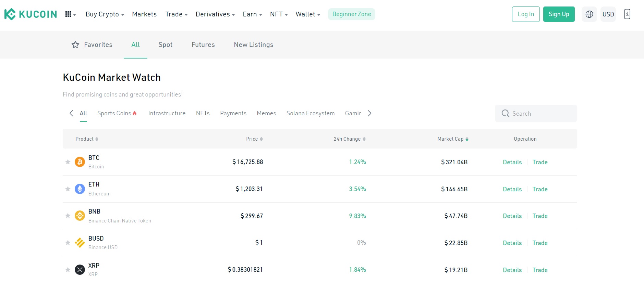Select the top-level All markets tab
Screen dimensions: 644x282
point(135,44)
